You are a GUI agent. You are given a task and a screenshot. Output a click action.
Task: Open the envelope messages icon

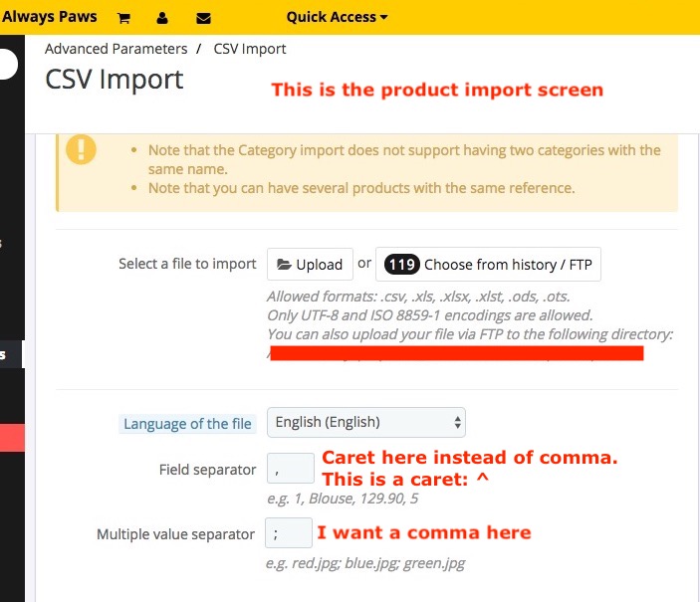coord(204,18)
